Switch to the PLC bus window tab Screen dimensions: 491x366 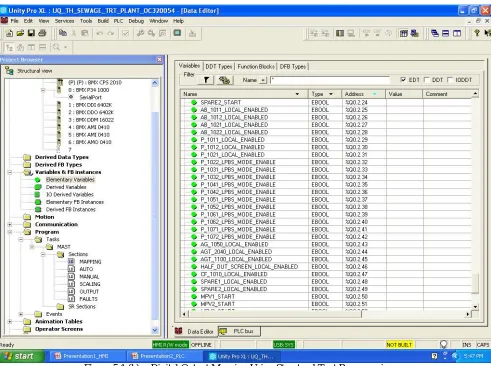tap(240, 331)
